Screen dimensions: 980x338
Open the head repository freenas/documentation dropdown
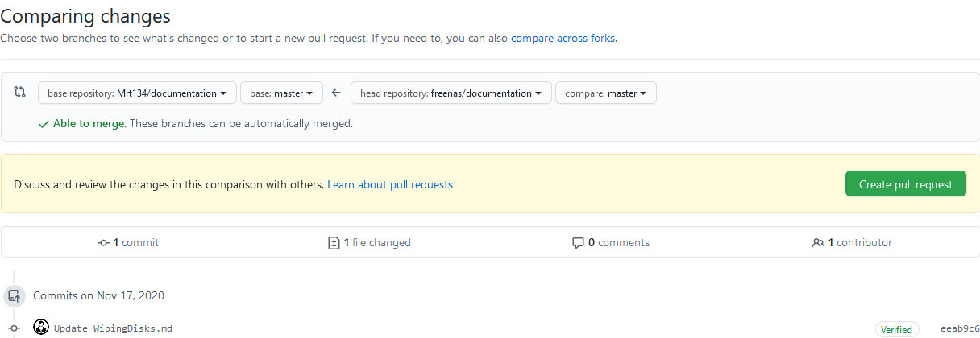(x=451, y=93)
